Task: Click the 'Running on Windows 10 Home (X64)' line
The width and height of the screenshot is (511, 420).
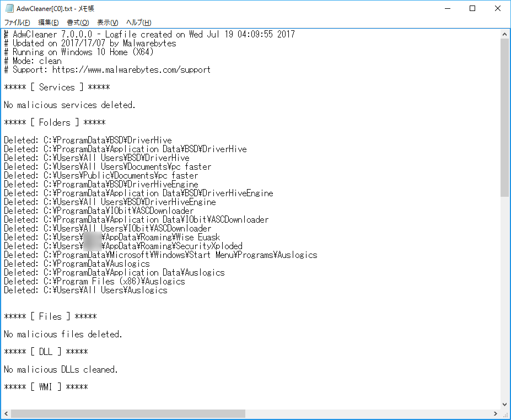Action: (x=78, y=52)
